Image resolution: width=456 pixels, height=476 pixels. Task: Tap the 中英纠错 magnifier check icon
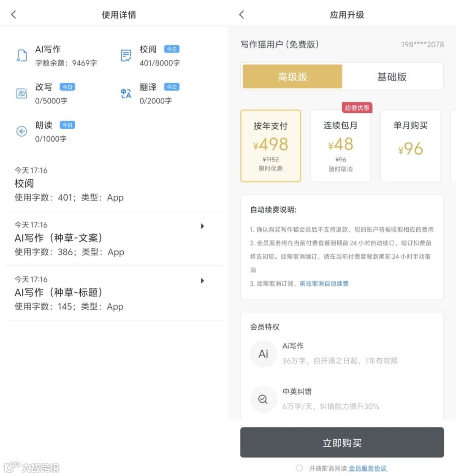pyautogui.click(x=263, y=399)
